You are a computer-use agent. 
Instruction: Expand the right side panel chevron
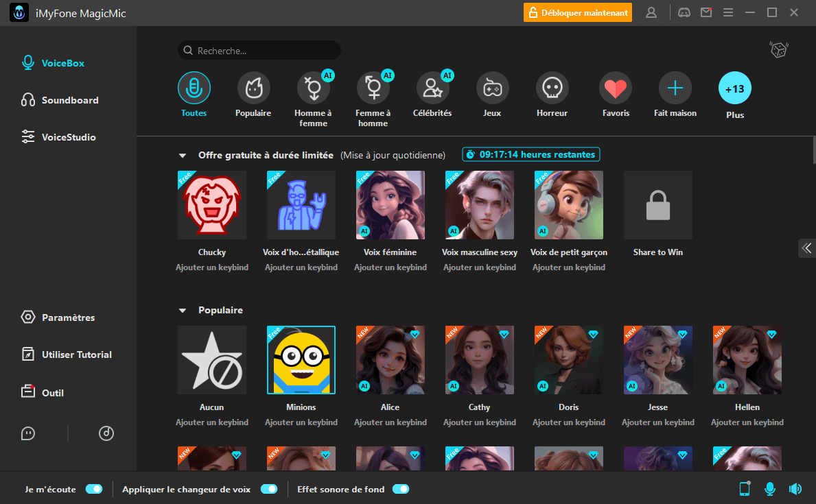pyautogui.click(x=806, y=248)
